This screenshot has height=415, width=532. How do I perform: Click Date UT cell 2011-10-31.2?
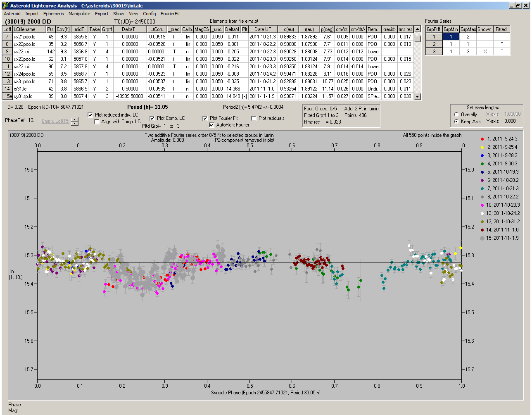[x=263, y=81]
